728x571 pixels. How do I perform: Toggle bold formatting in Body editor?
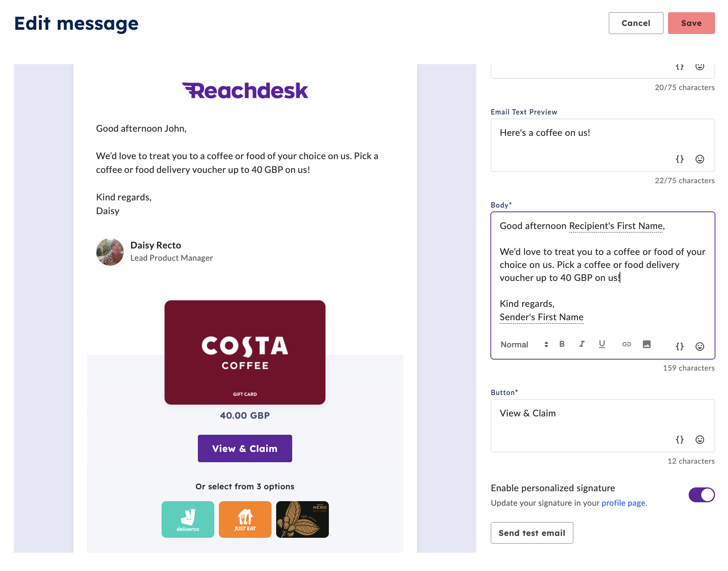[x=562, y=344]
